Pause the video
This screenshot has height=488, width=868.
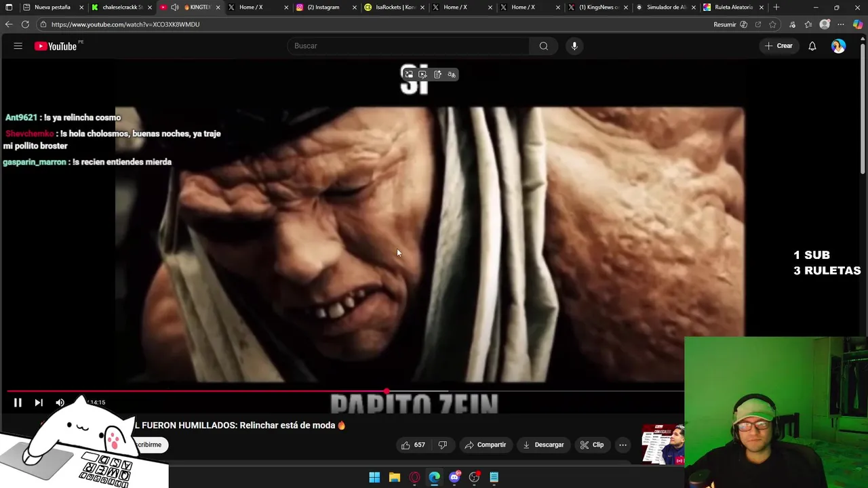pos(18,403)
